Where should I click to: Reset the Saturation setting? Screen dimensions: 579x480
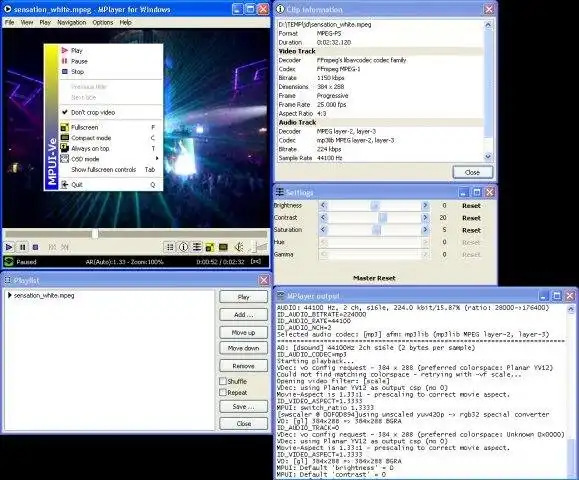(471, 230)
